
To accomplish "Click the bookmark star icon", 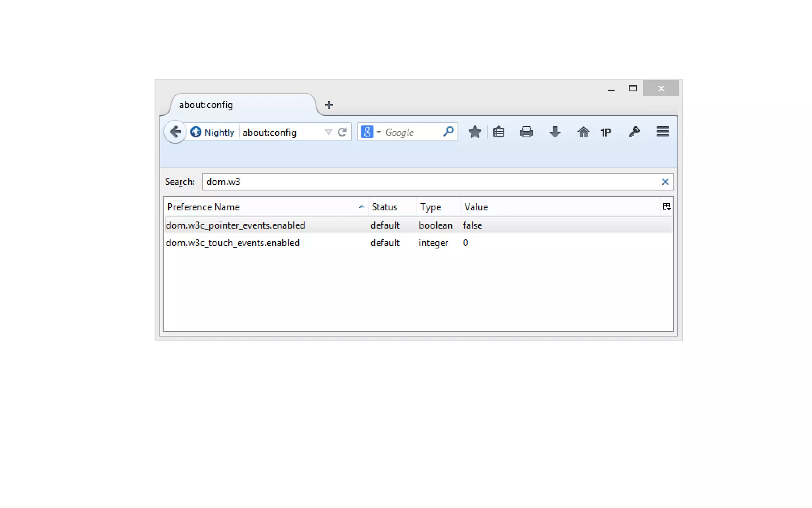I will click(x=475, y=132).
